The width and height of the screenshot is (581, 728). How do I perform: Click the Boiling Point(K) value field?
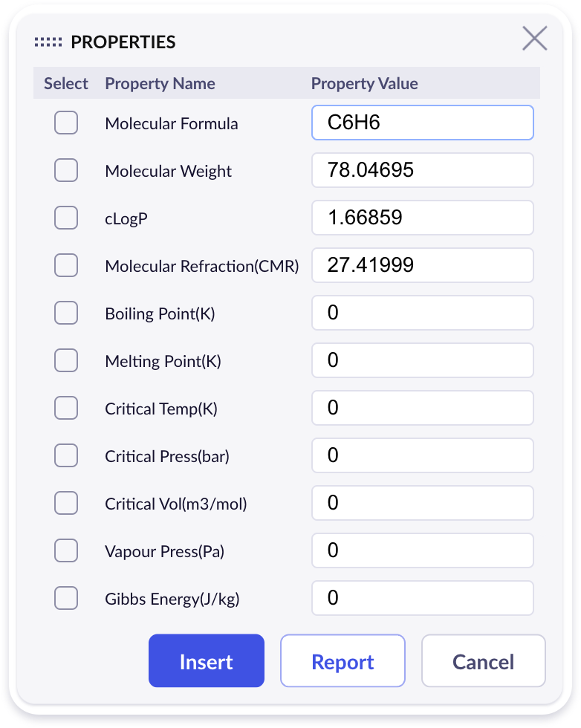click(x=423, y=313)
